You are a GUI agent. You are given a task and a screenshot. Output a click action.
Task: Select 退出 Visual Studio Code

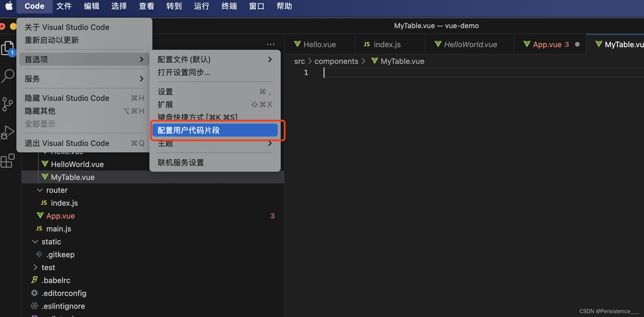84,143
